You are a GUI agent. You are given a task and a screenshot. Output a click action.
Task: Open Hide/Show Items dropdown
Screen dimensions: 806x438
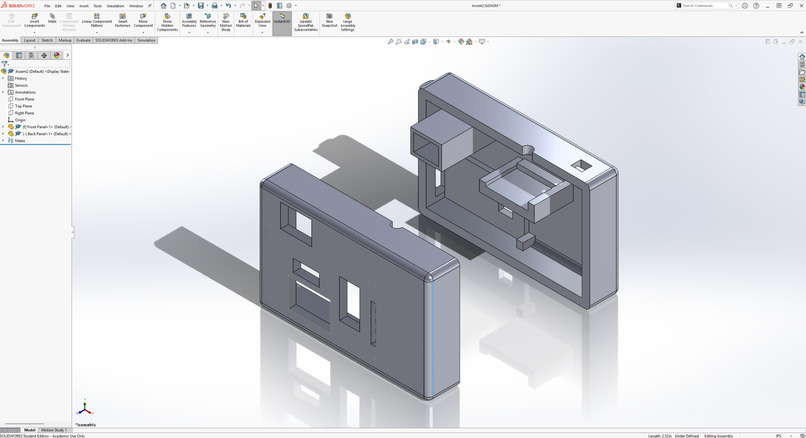click(454, 42)
